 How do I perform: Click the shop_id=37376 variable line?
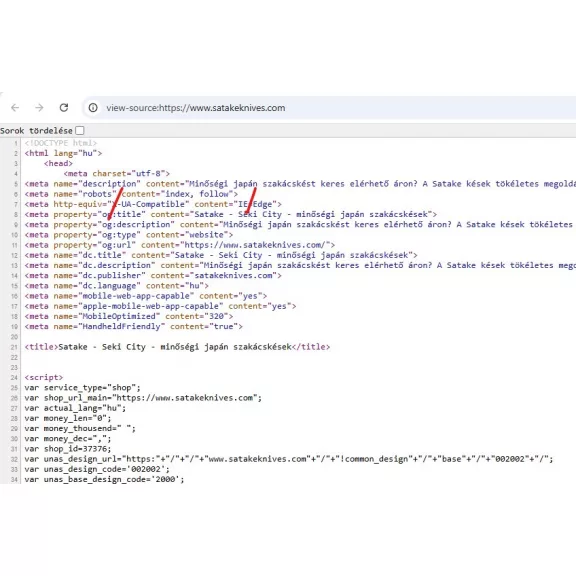pyautogui.click(x=68, y=449)
